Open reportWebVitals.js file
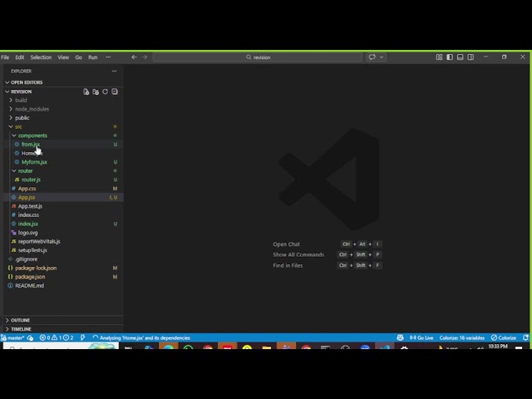 pyautogui.click(x=63, y=241)
